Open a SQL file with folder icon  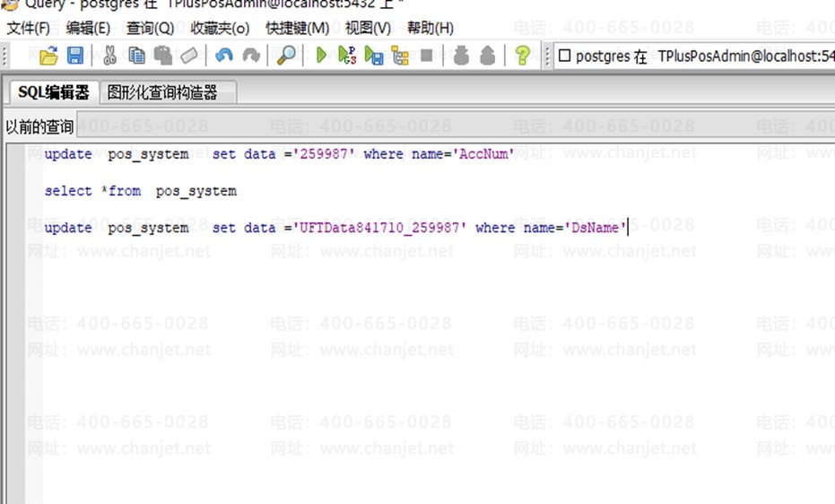pos(48,56)
